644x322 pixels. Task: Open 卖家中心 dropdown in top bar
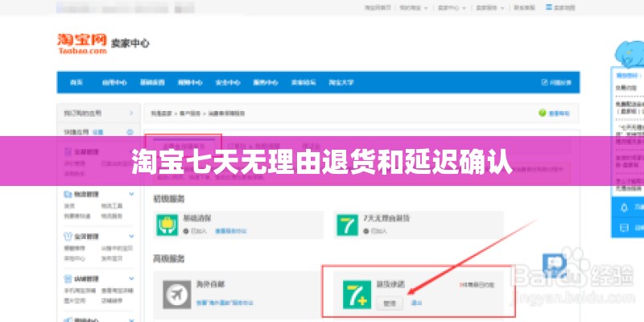coord(452,7)
